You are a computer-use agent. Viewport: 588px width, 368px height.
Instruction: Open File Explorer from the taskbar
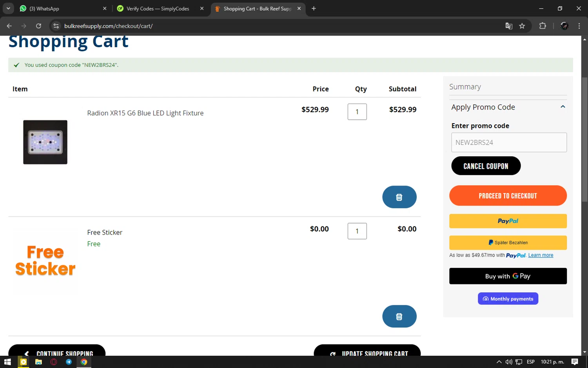click(x=38, y=362)
